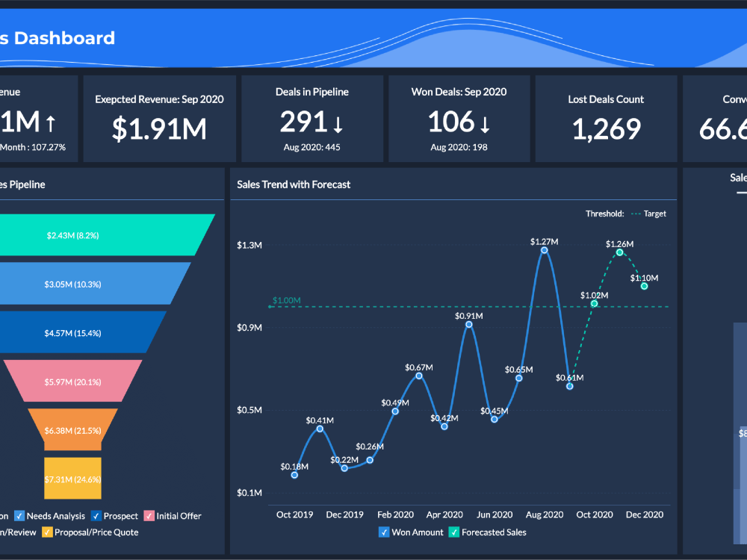Open the Won Deals Sep 2020 card
This screenshot has height=560, width=747.
coord(459,119)
